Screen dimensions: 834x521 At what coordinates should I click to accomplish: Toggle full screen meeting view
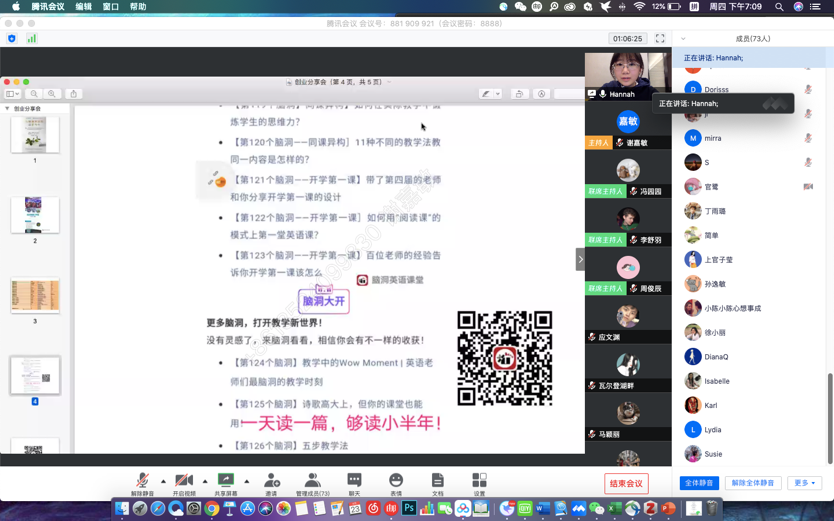pos(660,39)
